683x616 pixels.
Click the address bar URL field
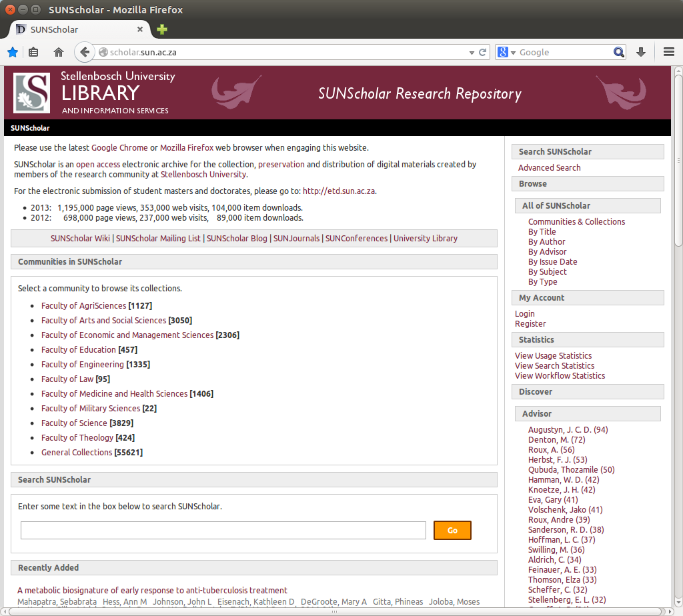coord(287,52)
